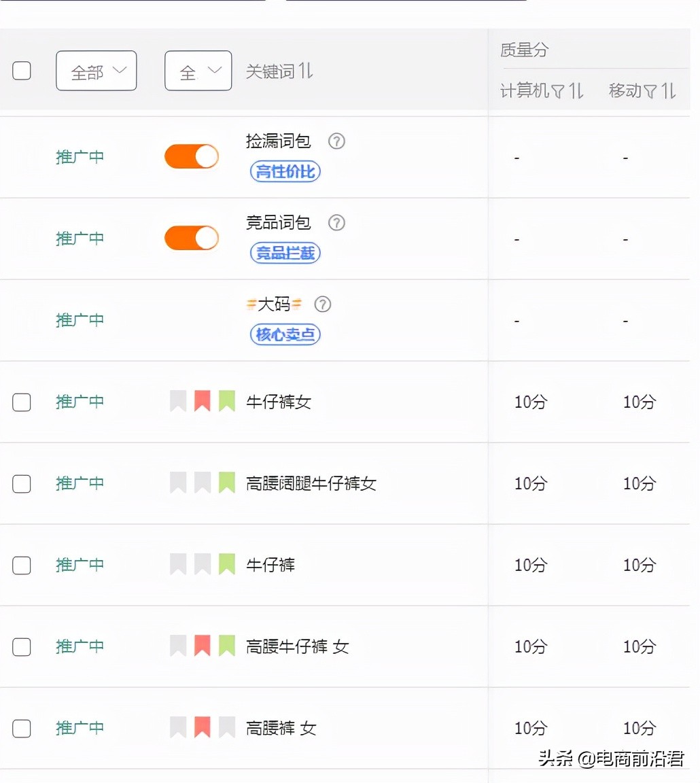Click the green flag marker beside 高腰阔腿牛仔裤女

point(226,482)
